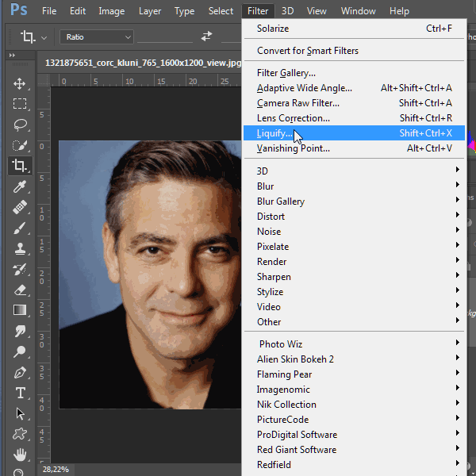476x476 pixels.
Task: Open the Layer menu
Action: (149, 11)
